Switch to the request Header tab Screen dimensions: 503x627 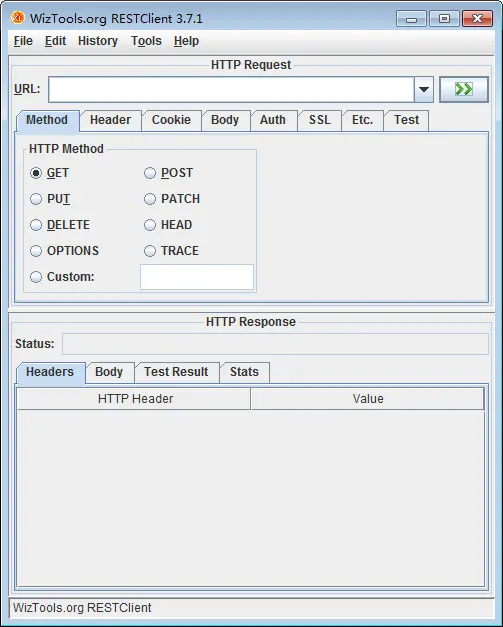click(x=110, y=120)
